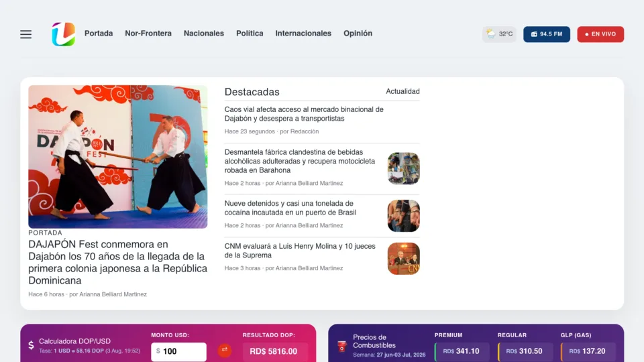Click the Monto USD input field
Image resolution: width=644 pixels, height=362 pixels.
[x=178, y=352]
